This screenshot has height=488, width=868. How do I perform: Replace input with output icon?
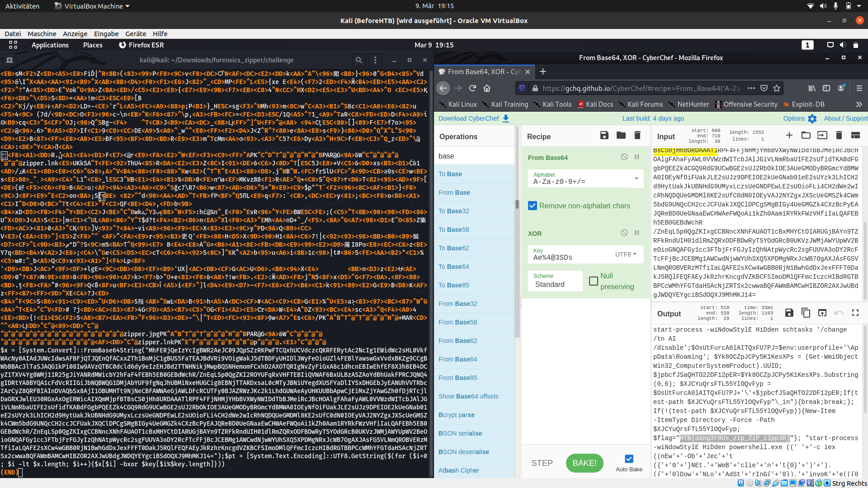(822, 313)
